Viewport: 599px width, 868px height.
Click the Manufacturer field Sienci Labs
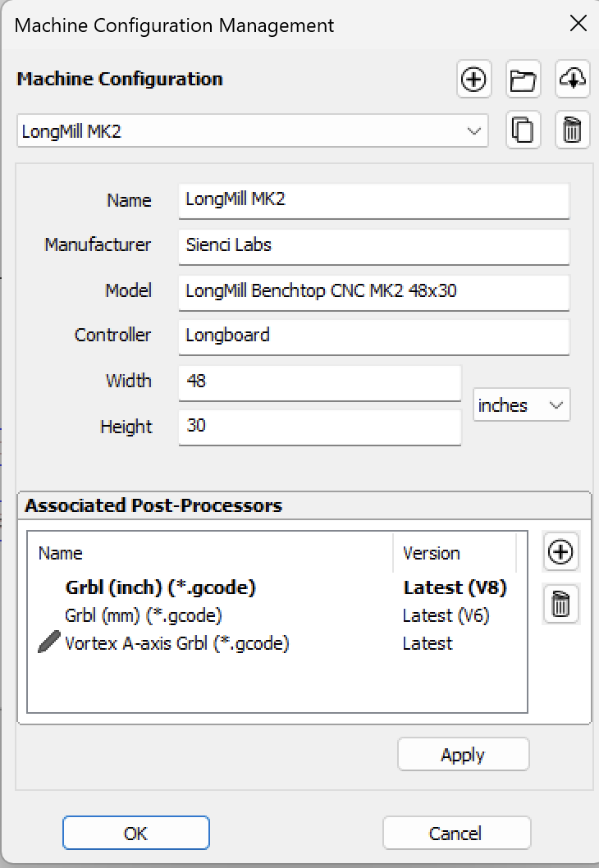coord(373,246)
